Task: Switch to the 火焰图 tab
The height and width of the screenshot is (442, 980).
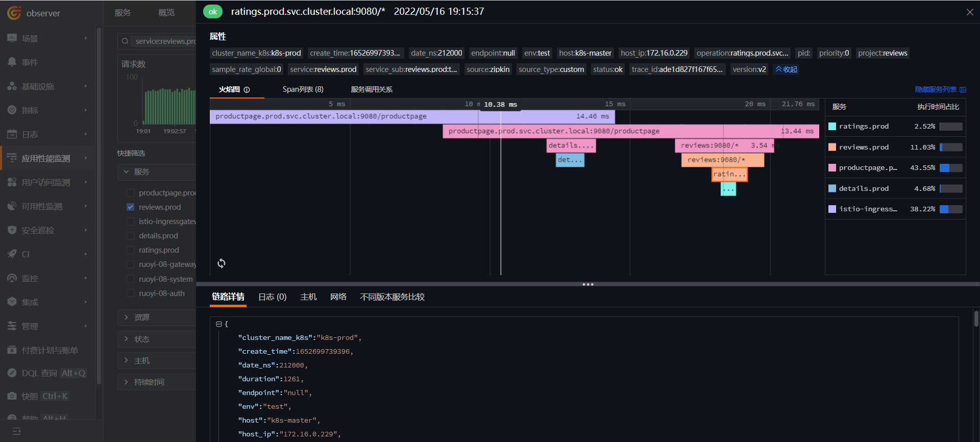Action: tap(230, 90)
